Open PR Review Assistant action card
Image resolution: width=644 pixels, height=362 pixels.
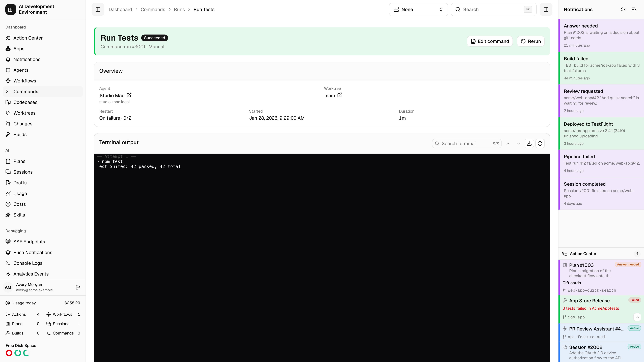click(601, 333)
